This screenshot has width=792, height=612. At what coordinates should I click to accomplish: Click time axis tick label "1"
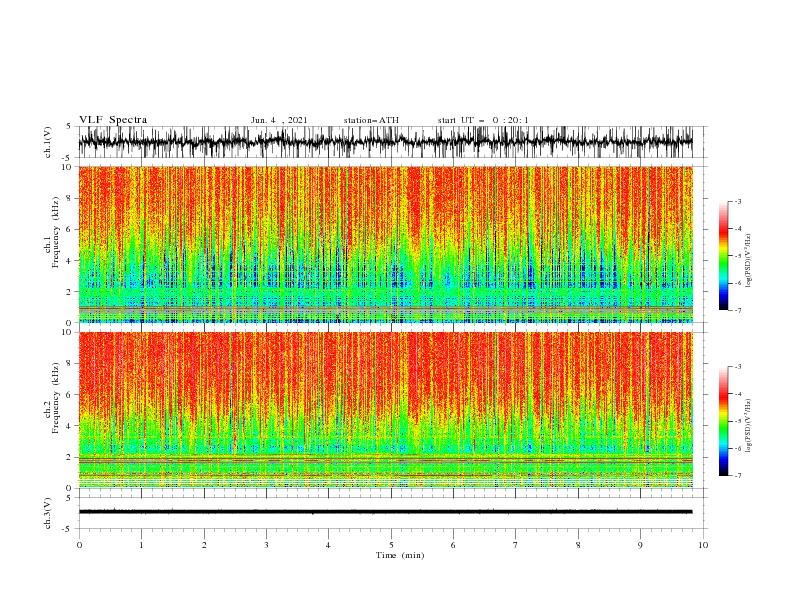point(141,545)
